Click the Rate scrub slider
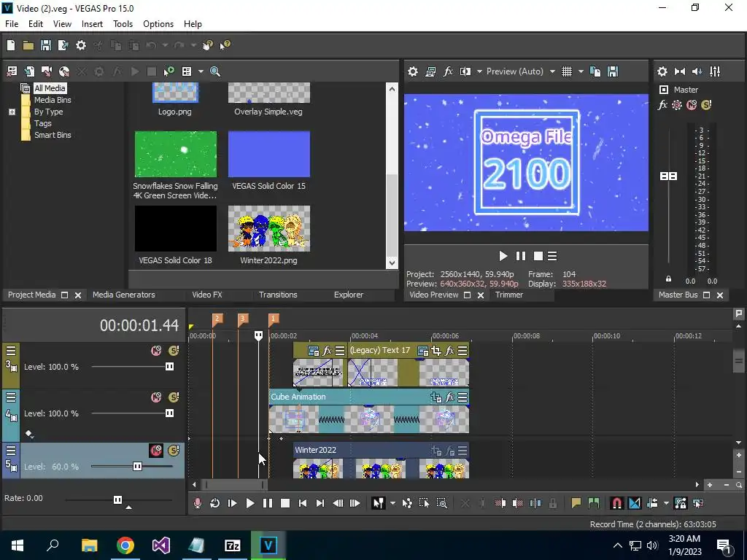This screenshot has width=747, height=560. (x=118, y=500)
